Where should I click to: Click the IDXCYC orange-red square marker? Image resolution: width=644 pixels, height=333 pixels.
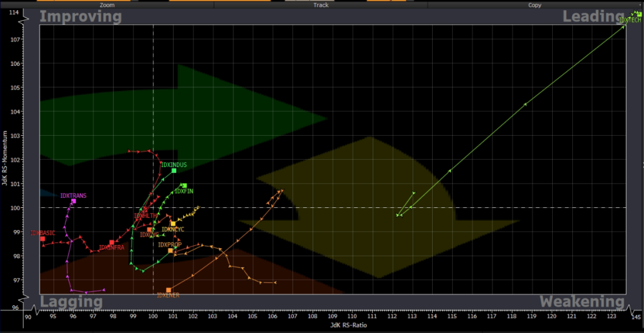150,230
